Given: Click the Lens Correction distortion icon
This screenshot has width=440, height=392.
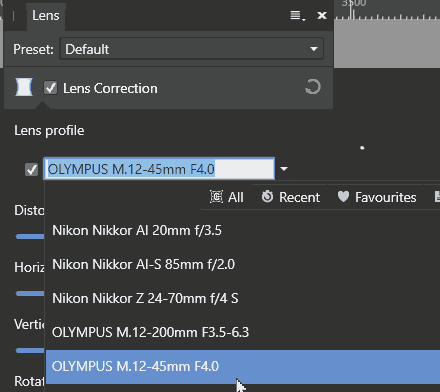Looking at the screenshot, I should pyautogui.click(x=24, y=87).
